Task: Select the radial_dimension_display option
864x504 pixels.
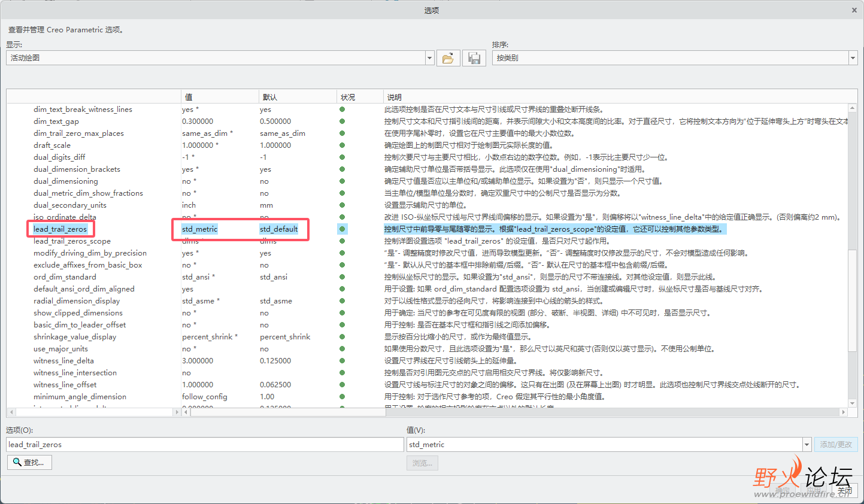Action: 77,301
